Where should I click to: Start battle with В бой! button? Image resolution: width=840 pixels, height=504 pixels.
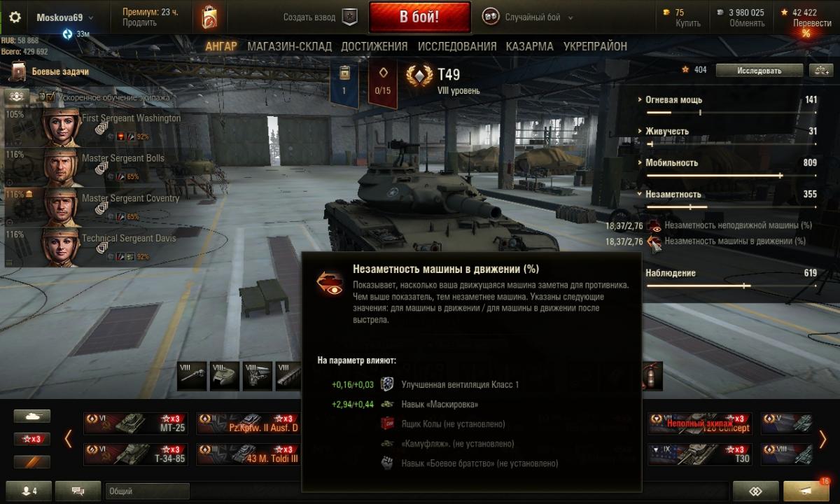coord(419,17)
